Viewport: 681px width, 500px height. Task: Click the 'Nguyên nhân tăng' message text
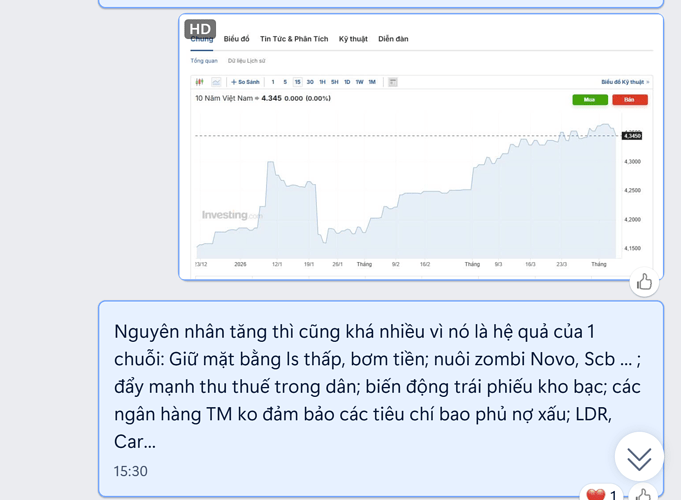pos(377,387)
